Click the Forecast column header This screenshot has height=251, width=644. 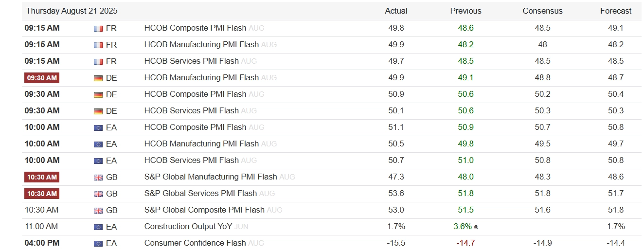tap(616, 11)
